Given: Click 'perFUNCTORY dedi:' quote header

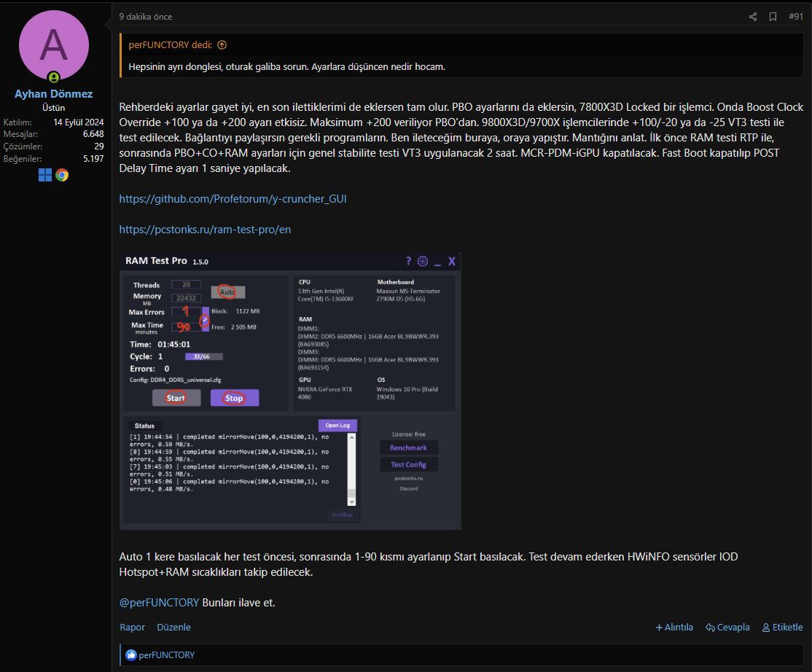Looking at the screenshot, I should 171,45.
